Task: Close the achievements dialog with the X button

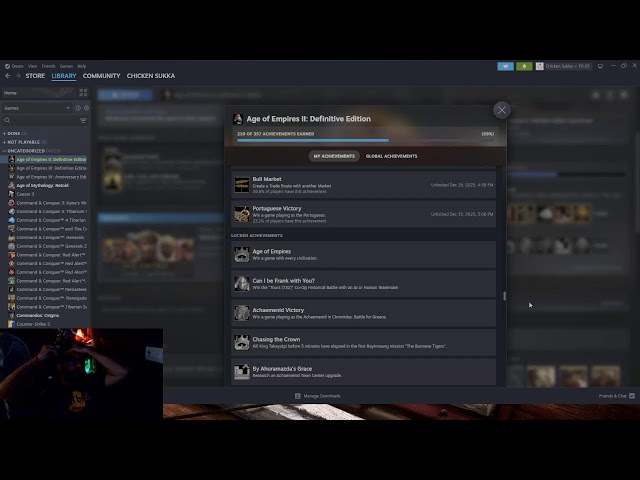Action: point(502,110)
